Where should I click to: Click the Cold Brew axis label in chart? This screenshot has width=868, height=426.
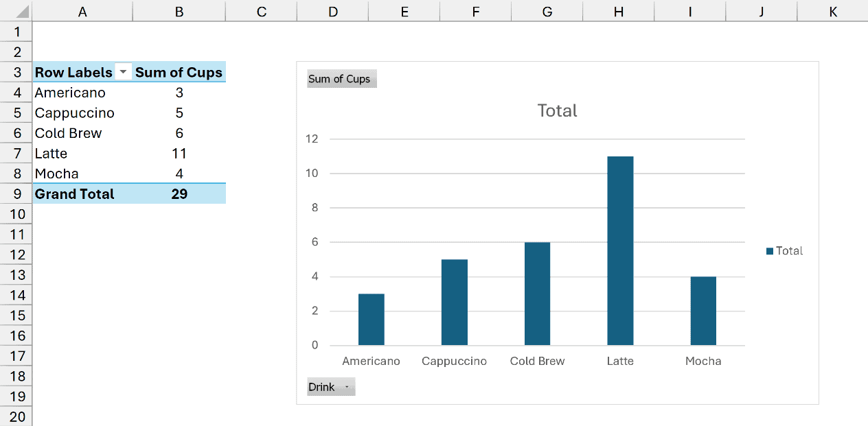coord(537,361)
